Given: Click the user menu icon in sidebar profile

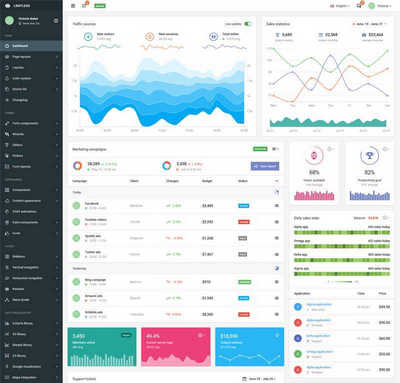Looking at the screenshot, I should 56,21.
